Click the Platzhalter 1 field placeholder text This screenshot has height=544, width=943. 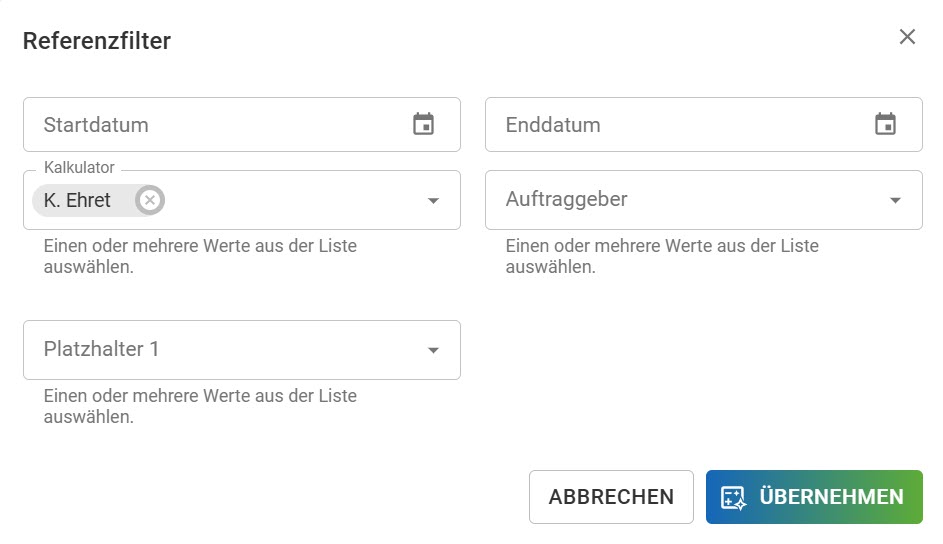pyautogui.click(x=101, y=349)
